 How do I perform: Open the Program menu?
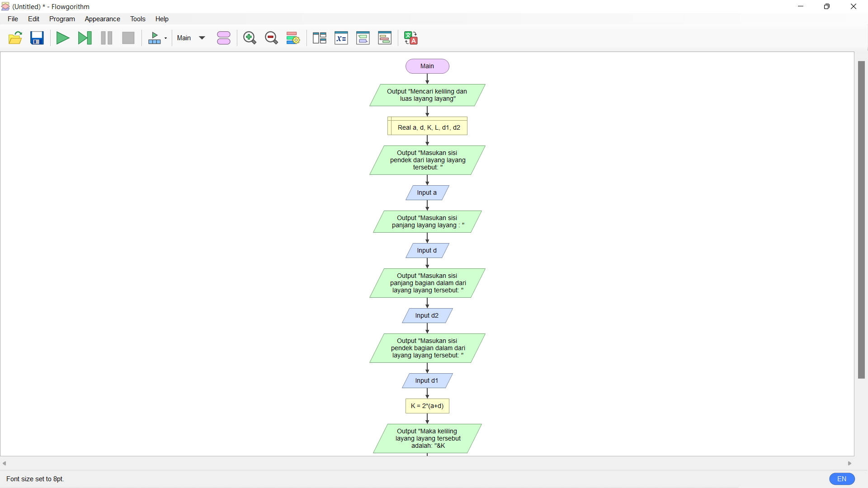62,19
